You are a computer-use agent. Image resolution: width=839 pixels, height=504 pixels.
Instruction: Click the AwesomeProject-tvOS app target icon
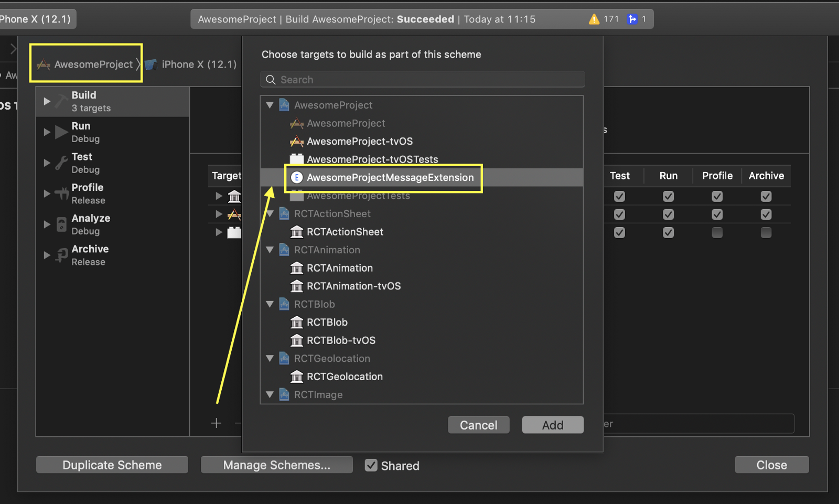[297, 141]
